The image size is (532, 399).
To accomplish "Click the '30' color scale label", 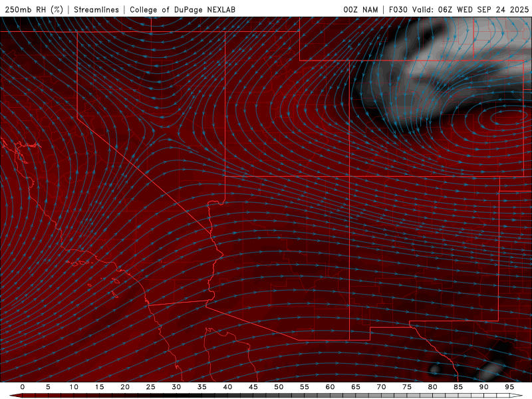I will tap(176, 387).
